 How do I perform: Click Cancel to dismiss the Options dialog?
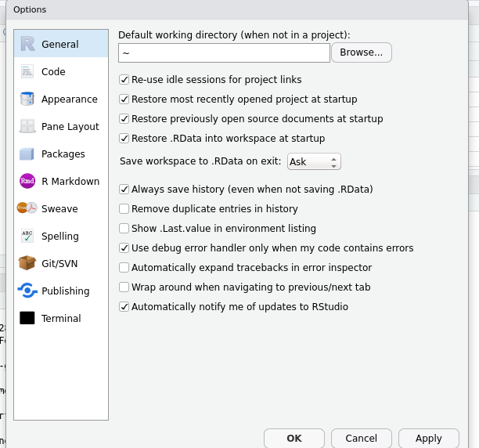click(x=361, y=439)
